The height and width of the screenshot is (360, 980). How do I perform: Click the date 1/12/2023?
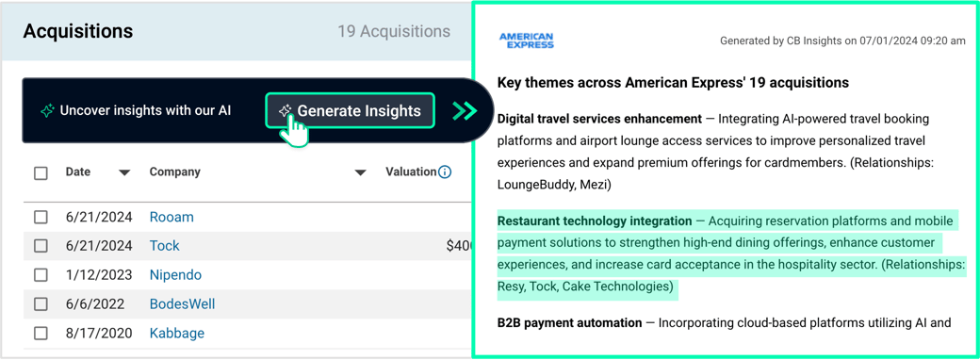coord(99,275)
